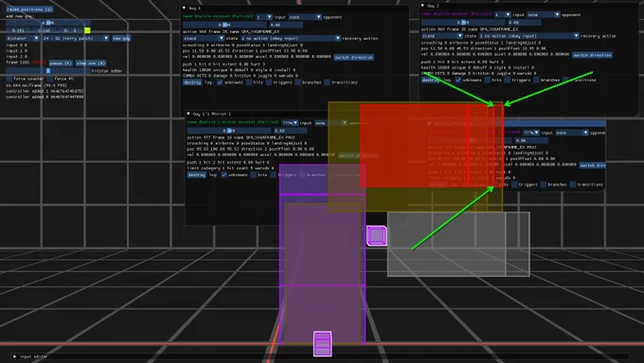The height and width of the screenshot is (363, 644).
Task: Collapse the Guy 2 window triangle
Action: pyautogui.click(x=422, y=6)
